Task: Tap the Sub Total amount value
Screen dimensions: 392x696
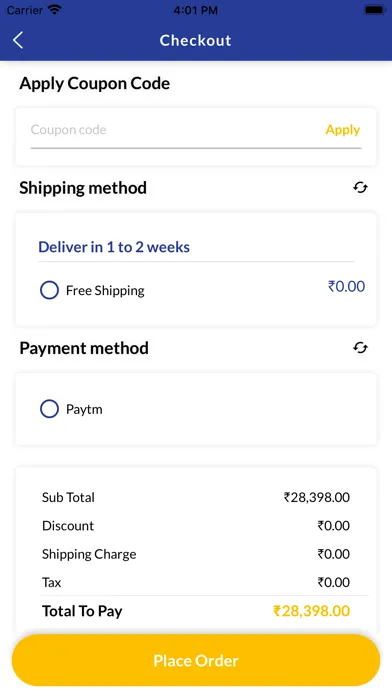Action: (x=317, y=497)
